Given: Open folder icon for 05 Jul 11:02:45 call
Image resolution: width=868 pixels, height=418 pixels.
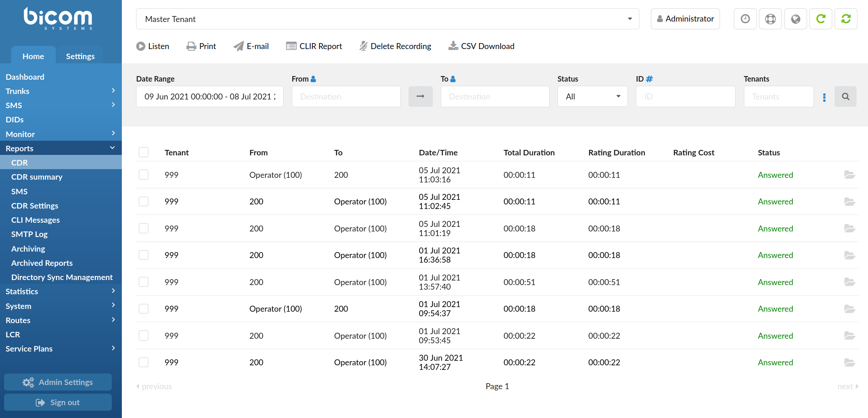Looking at the screenshot, I should tap(850, 201).
